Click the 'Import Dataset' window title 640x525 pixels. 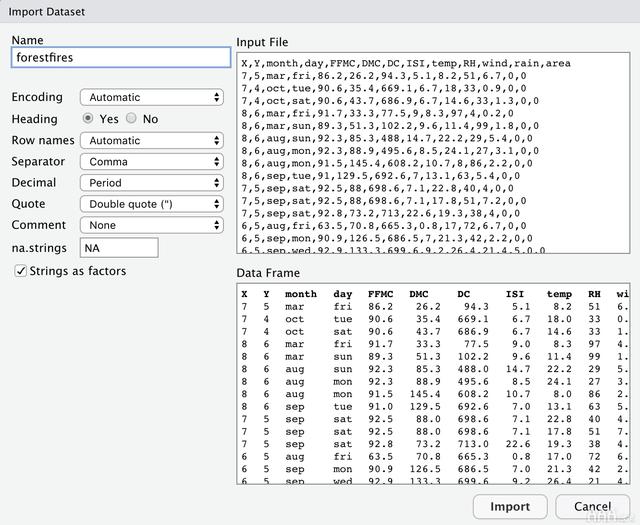click(x=47, y=11)
